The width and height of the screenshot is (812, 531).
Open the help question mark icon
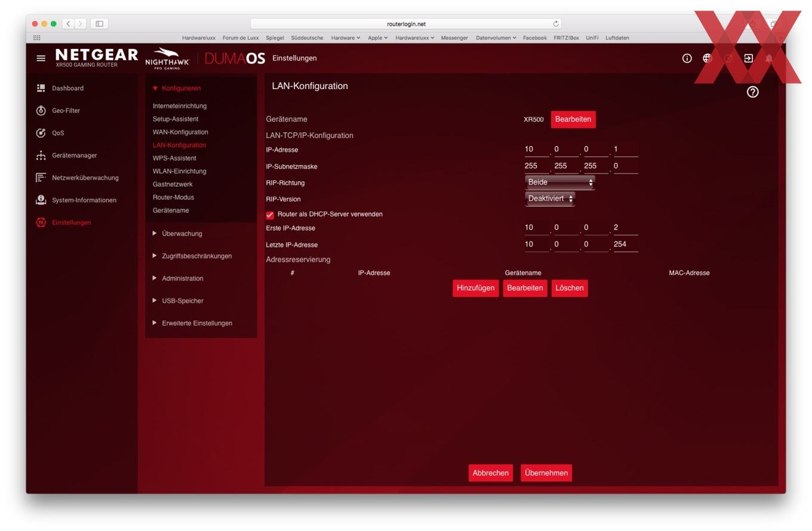(752, 92)
